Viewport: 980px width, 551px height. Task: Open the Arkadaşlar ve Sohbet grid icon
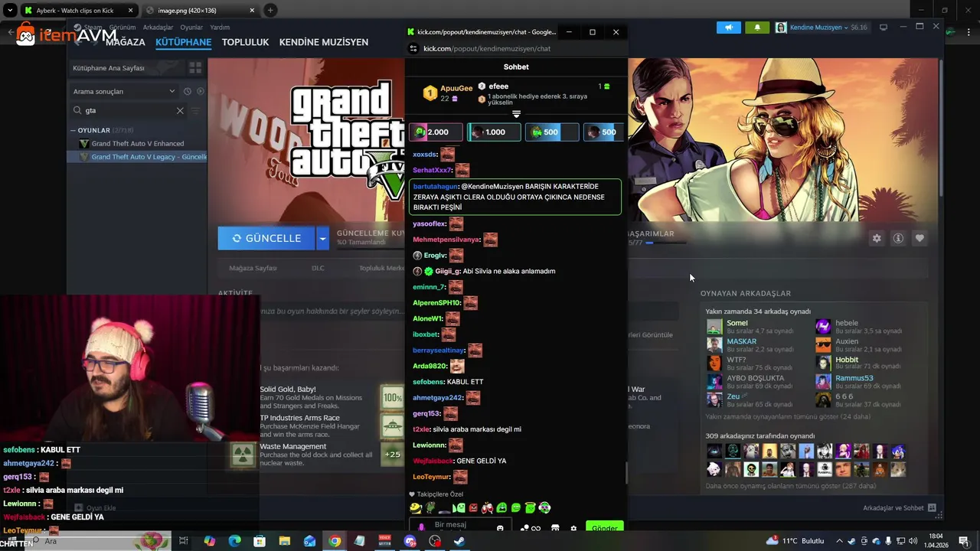(x=932, y=507)
